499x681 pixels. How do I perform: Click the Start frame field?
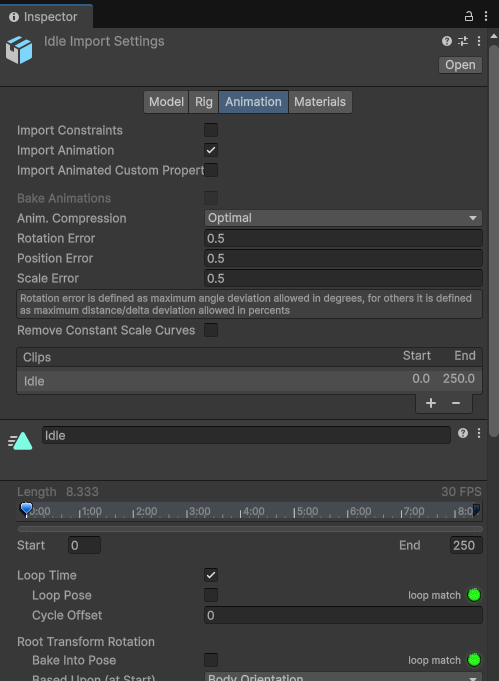pos(84,545)
